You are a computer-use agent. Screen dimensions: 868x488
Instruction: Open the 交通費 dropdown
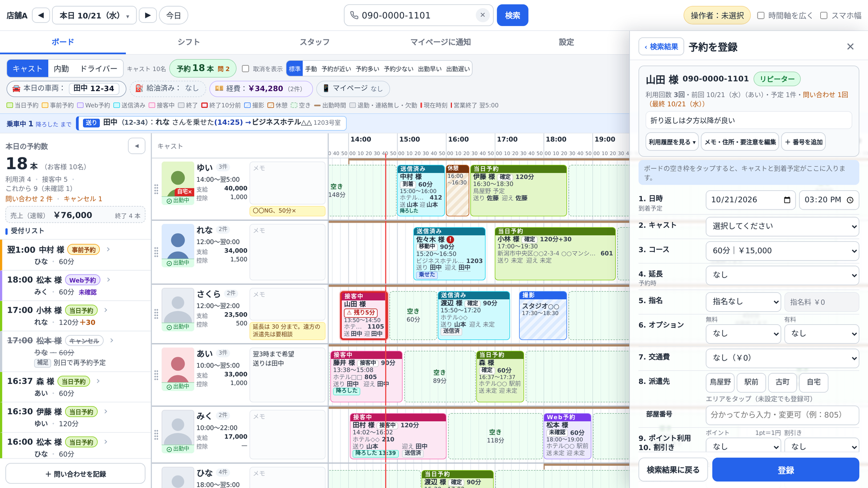coord(782,358)
